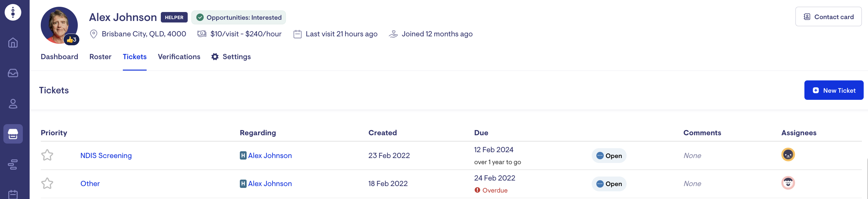Viewport: 868px width, 199px height.
Task: Click the New Ticket button
Action: (x=834, y=91)
